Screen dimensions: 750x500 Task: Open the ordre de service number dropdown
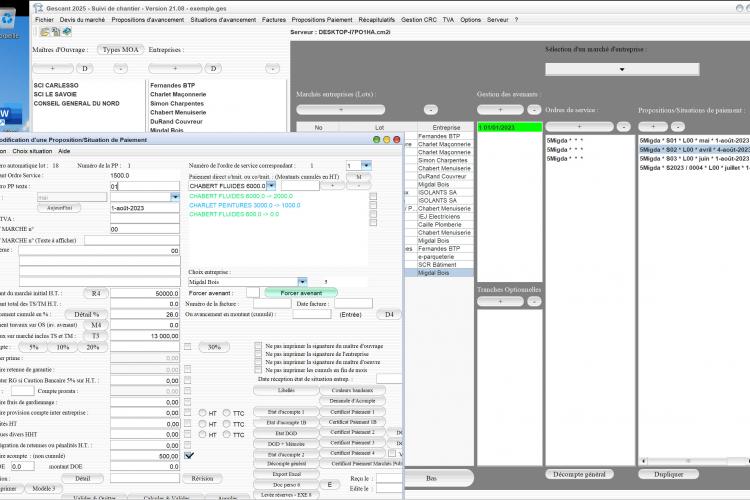pyautogui.click(x=366, y=166)
